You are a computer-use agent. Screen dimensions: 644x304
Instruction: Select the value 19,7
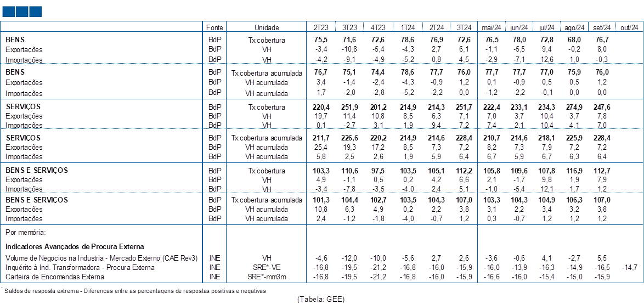[x=321, y=116]
